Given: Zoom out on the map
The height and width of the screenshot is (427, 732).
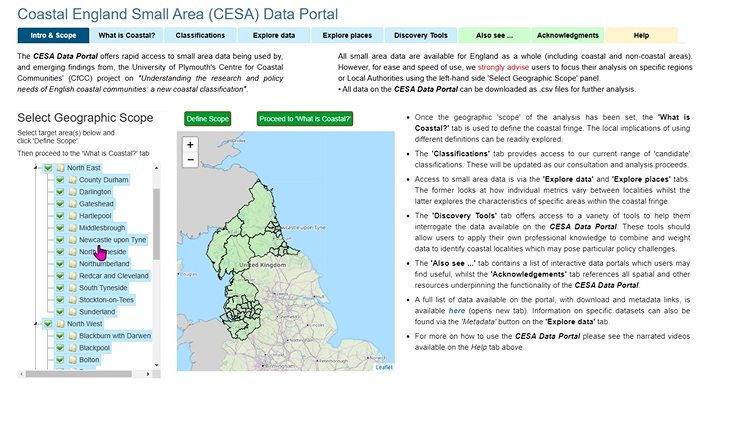Looking at the screenshot, I should [190, 160].
